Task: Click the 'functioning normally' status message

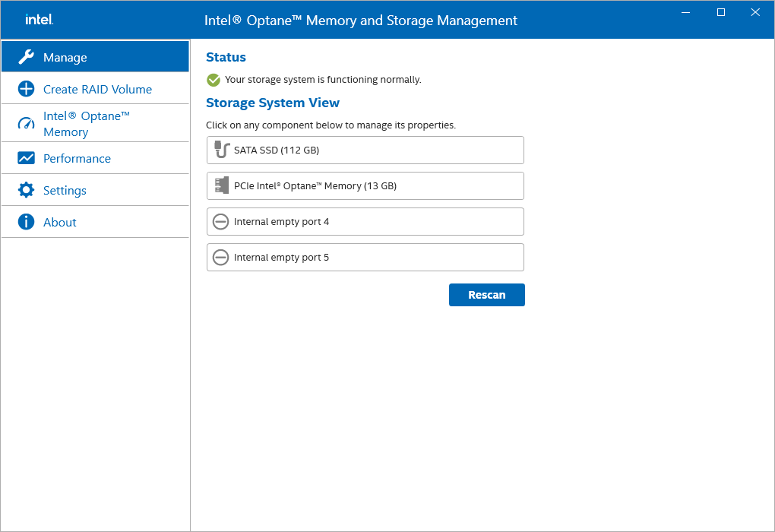Action: [x=323, y=80]
